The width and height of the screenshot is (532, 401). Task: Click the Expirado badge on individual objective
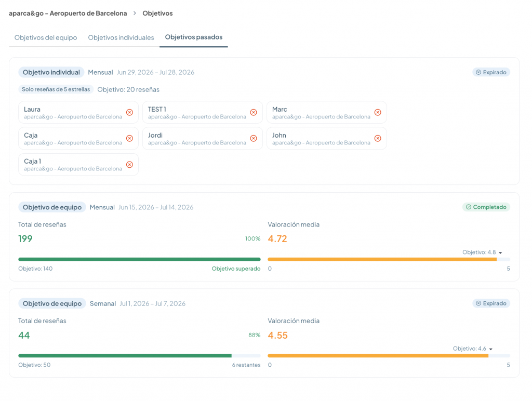[491, 72]
